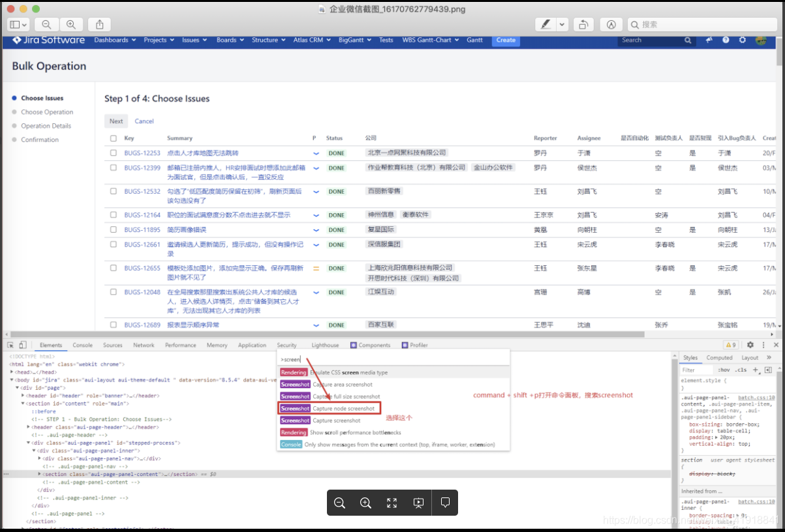This screenshot has height=532, width=785.
Task: Check the box for BUGS-12048
Action: tap(114, 292)
